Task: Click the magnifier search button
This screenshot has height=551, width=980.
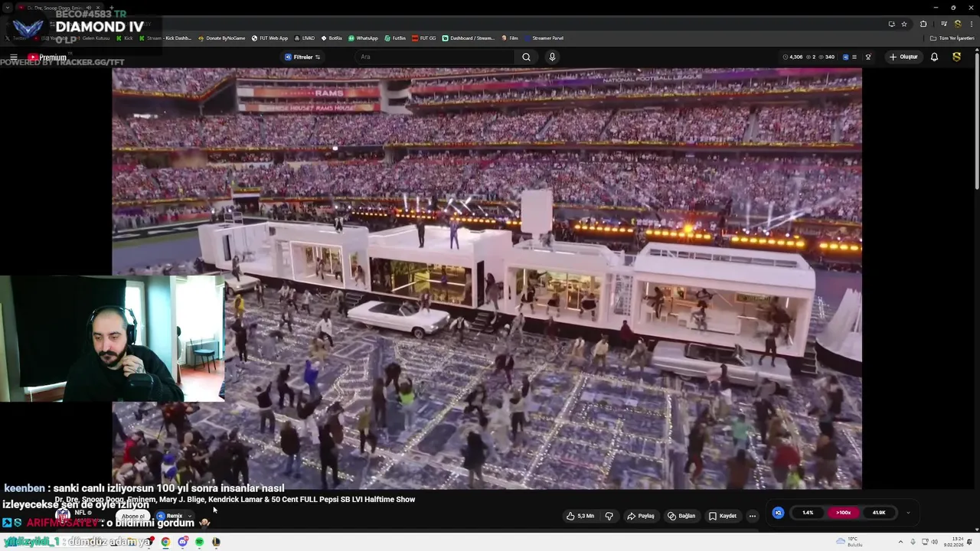Action: coord(526,57)
